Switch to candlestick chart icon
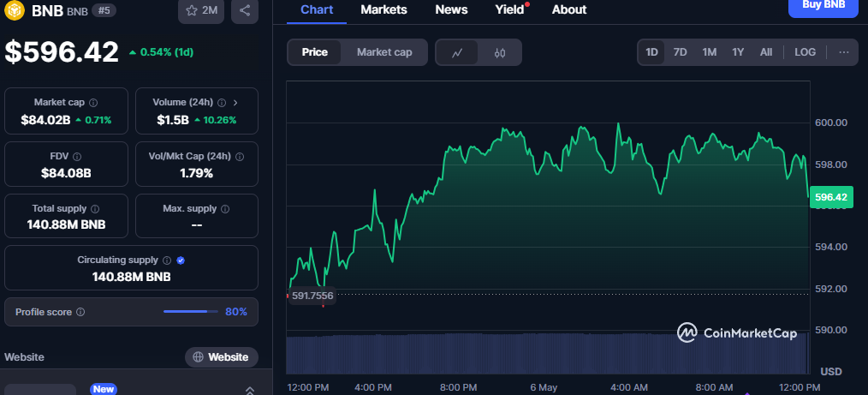 [500, 52]
